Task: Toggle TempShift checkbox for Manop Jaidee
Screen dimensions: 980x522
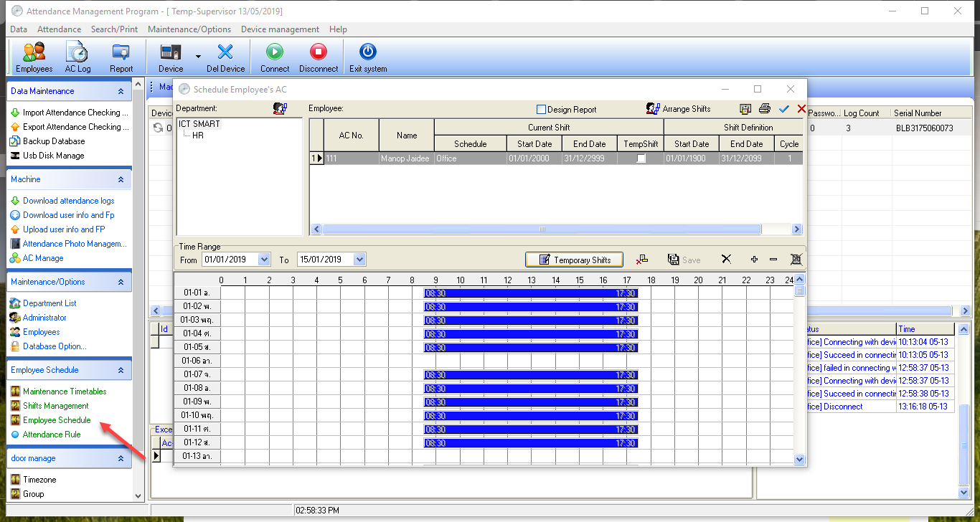Action: click(x=641, y=158)
